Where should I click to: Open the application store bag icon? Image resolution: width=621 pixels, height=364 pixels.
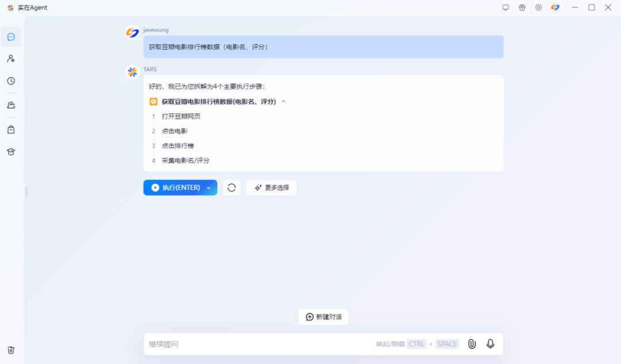tap(10, 129)
